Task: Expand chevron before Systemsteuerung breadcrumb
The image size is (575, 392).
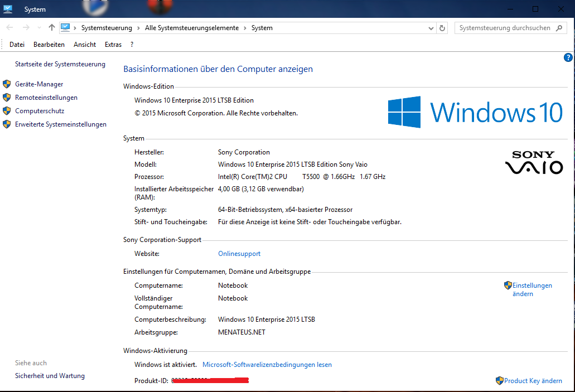Action: pos(75,28)
